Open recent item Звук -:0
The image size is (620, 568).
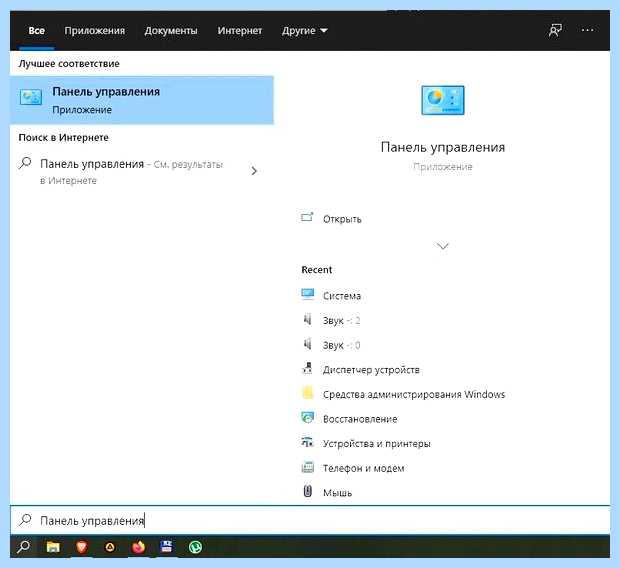click(x=341, y=345)
